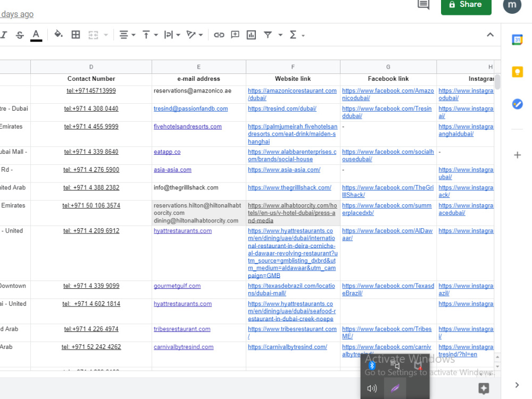Click the tribesrestaurant.com email cell

click(198, 332)
